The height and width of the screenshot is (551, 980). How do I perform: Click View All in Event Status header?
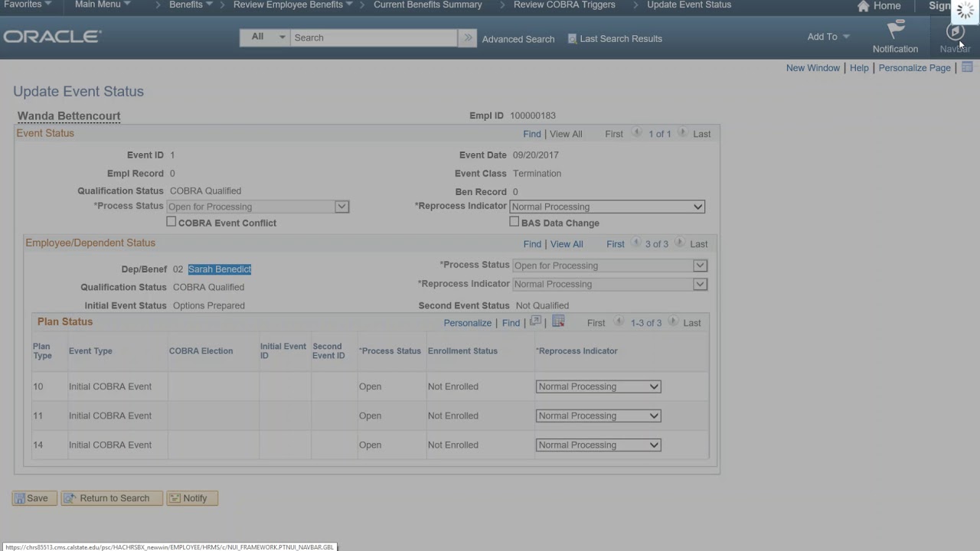[566, 134]
